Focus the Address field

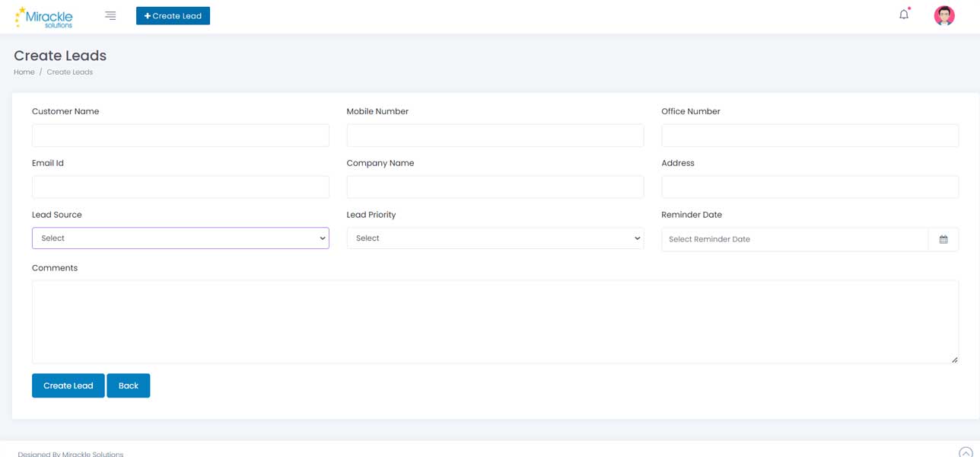click(x=810, y=187)
